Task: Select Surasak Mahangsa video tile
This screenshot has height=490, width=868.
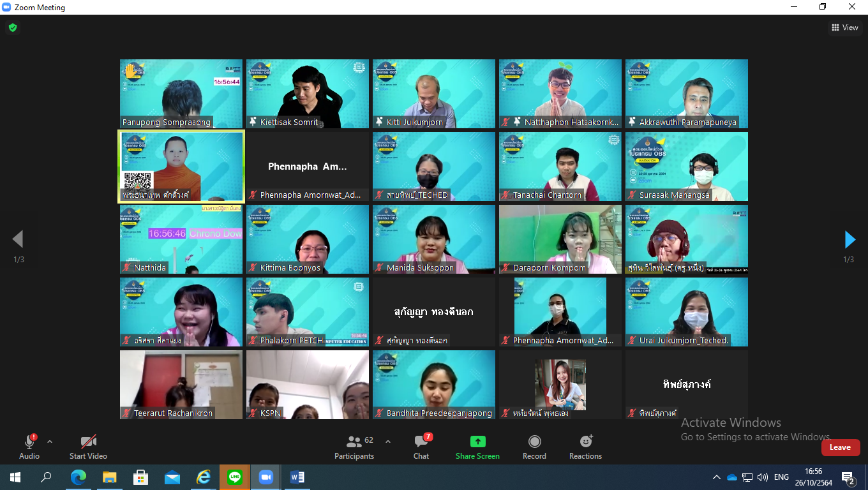Action: point(687,167)
